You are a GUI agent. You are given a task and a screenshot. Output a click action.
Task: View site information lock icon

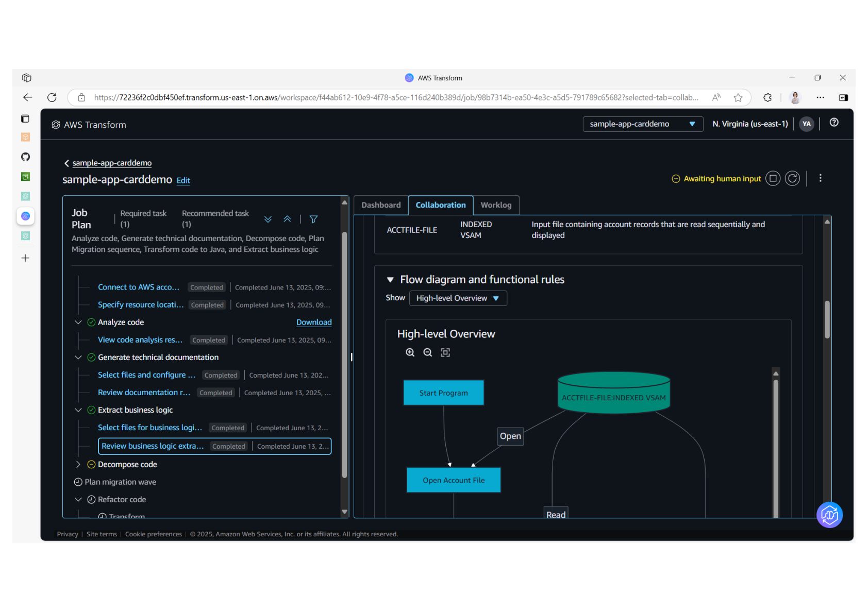pos(81,97)
